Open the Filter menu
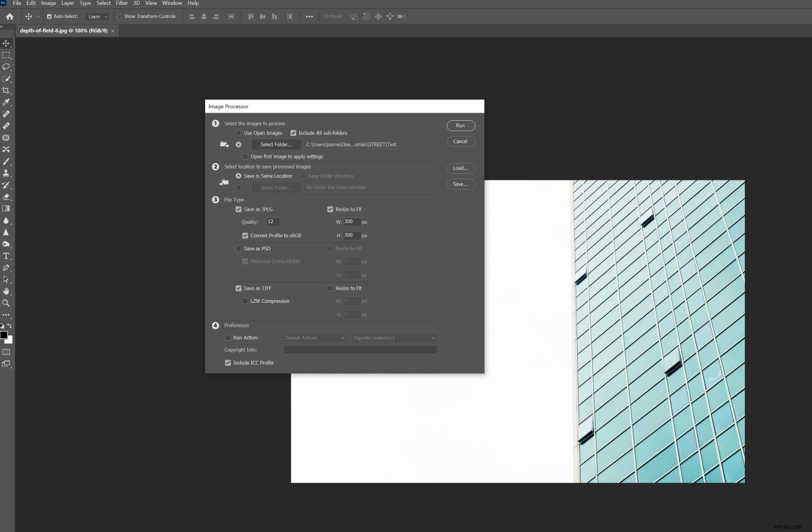 tap(121, 3)
